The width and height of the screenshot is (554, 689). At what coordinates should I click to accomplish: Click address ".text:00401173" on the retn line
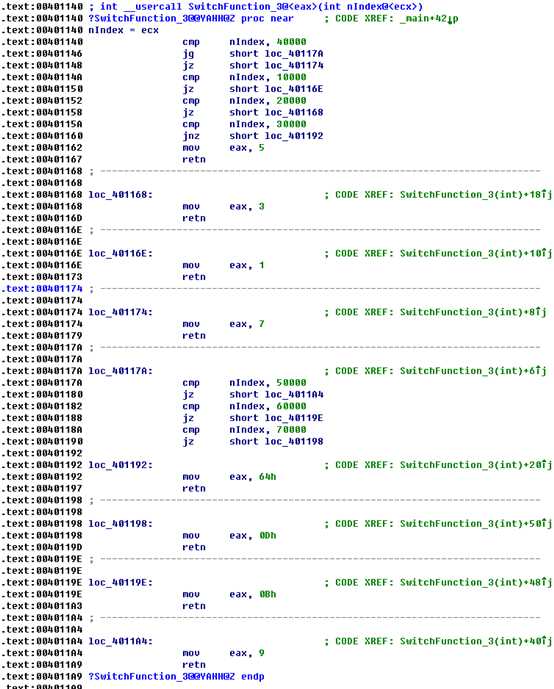[42, 277]
